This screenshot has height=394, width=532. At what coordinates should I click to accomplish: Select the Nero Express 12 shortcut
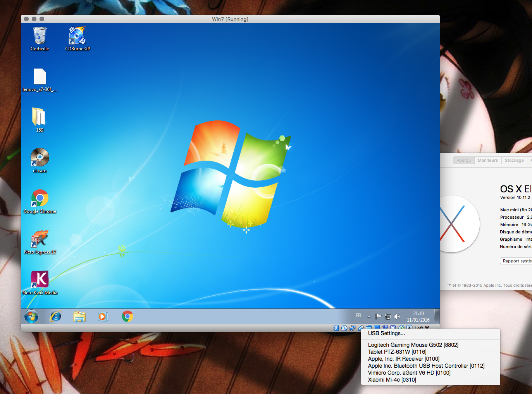tap(40, 242)
